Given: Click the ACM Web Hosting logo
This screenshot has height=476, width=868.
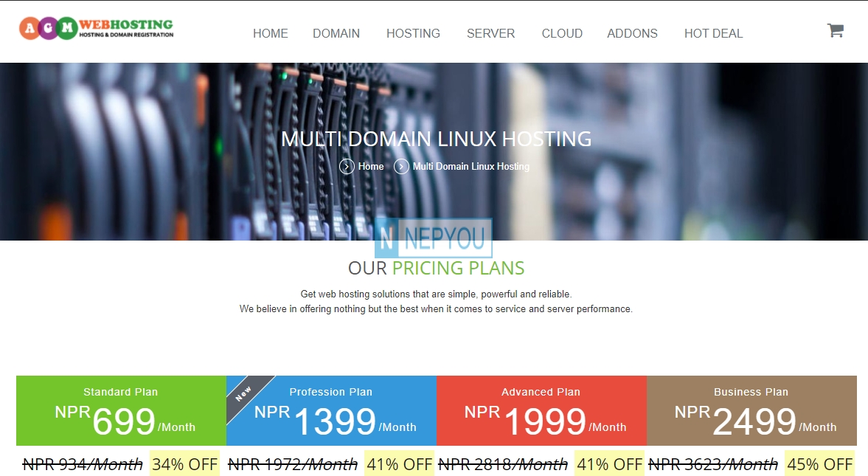Looking at the screenshot, I should click(x=97, y=29).
